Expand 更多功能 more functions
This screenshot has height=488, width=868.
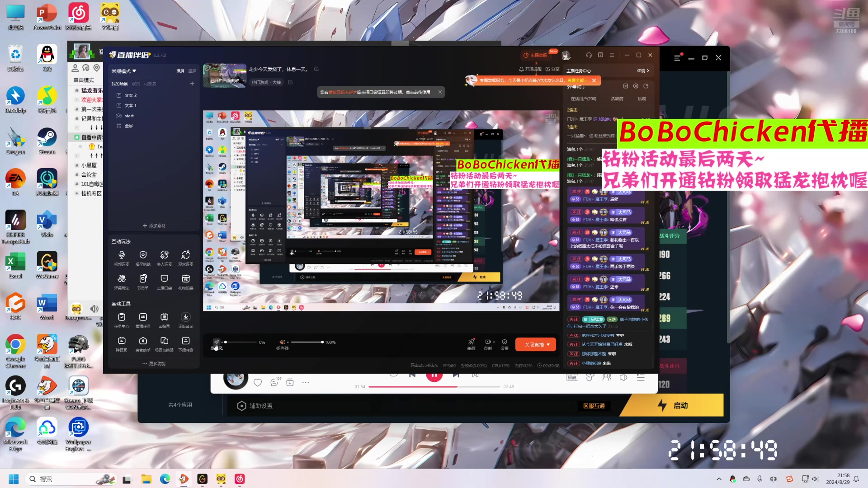pyautogui.click(x=154, y=364)
